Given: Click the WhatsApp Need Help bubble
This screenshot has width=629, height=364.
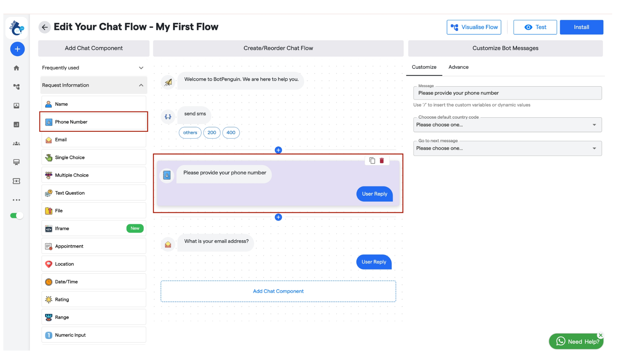Looking at the screenshot, I should pos(576,341).
